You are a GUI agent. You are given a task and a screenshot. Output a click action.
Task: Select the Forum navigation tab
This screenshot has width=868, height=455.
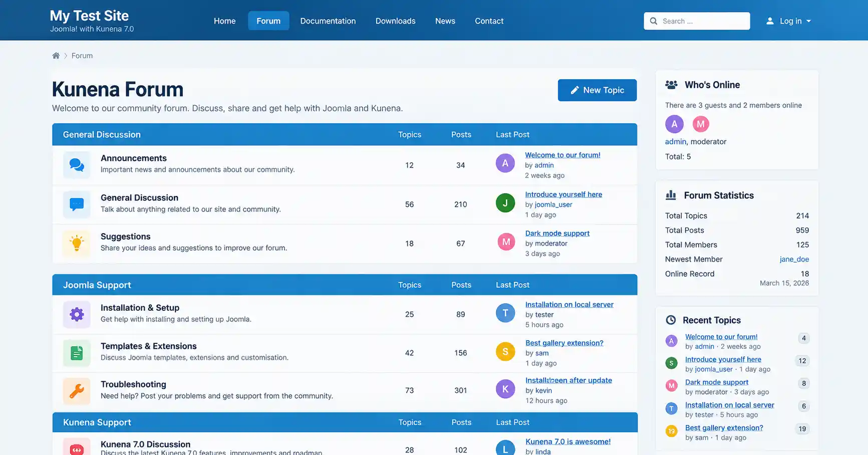coord(268,21)
